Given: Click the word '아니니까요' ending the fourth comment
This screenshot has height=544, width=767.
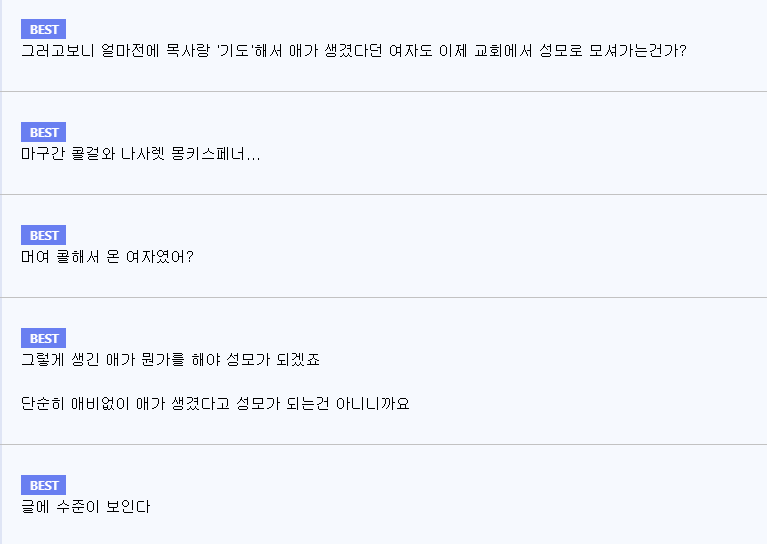Looking at the screenshot, I should click(372, 404).
